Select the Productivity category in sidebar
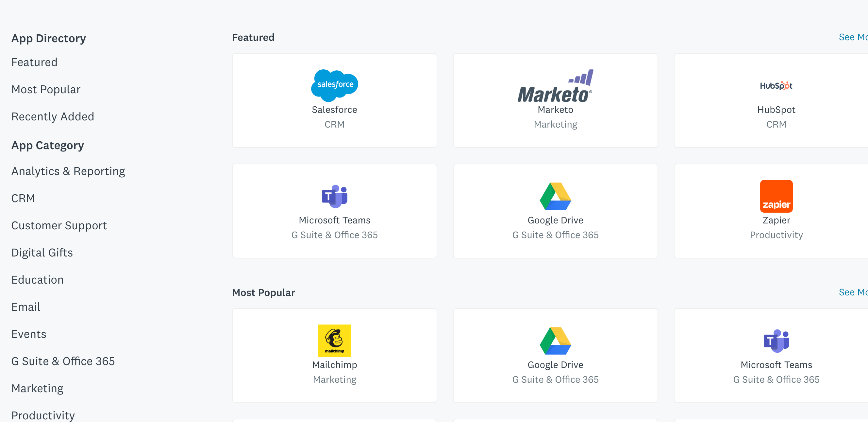 pyautogui.click(x=43, y=415)
